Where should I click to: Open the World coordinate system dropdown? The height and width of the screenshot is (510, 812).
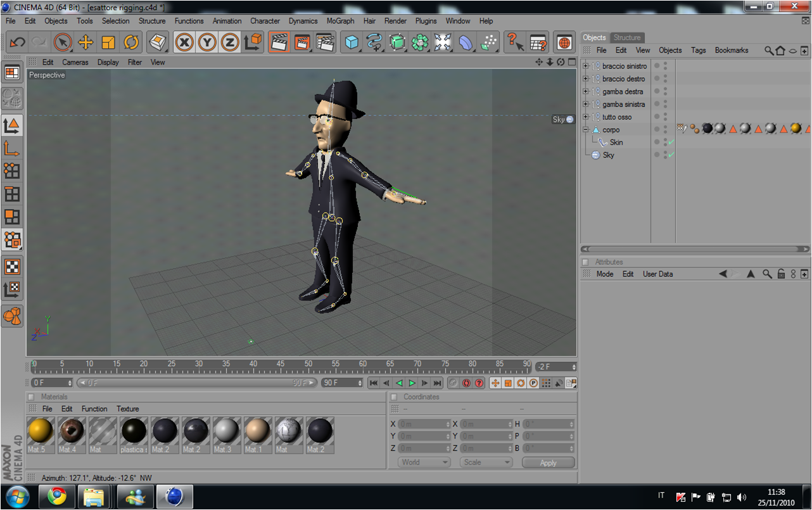pos(424,462)
